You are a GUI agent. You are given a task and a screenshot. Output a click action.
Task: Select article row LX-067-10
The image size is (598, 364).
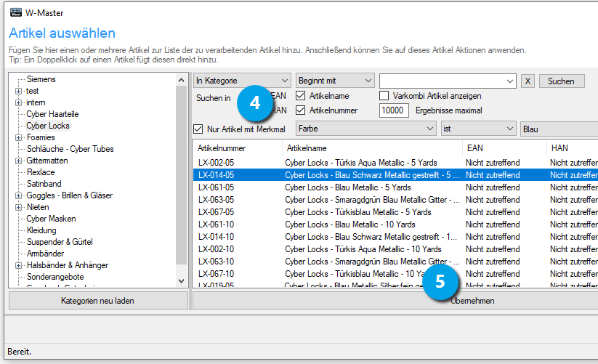(395, 274)
